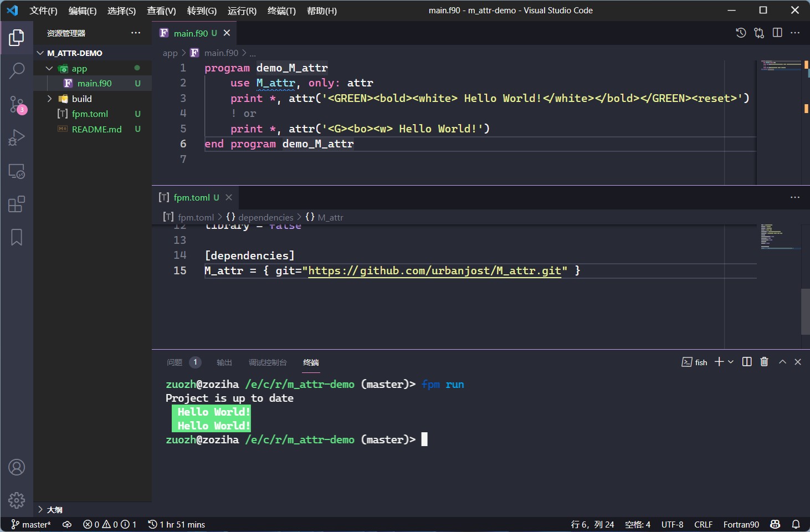
Task: Click the master* git branch button
Action: [x=31, y=524]
